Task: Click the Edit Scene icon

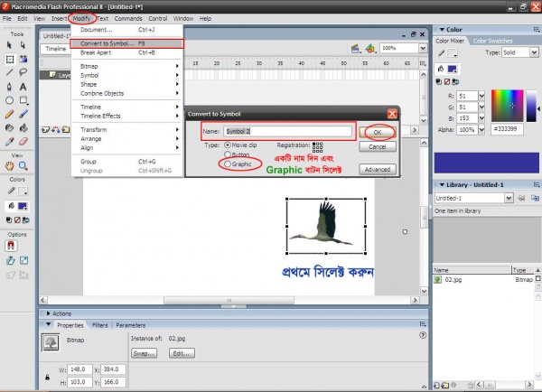Action: (355, 49)
